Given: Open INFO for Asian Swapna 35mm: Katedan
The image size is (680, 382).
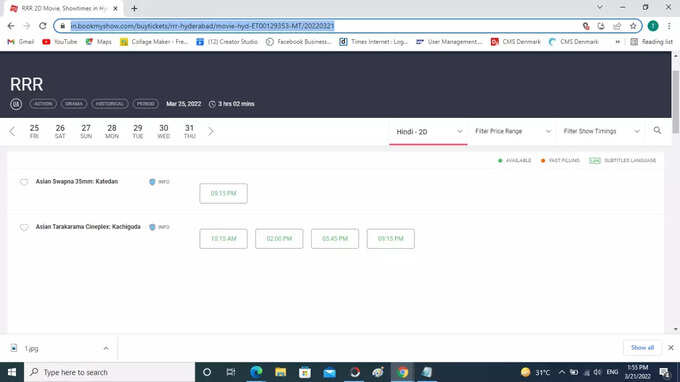Looking at the screenshot, I should click(159, 182).
